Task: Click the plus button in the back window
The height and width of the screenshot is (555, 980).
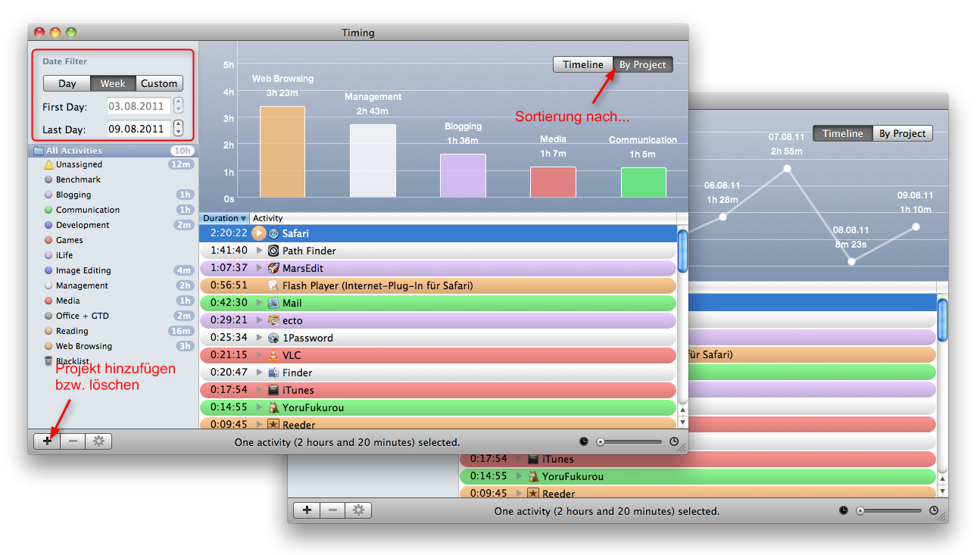Action: pos(307,510)
